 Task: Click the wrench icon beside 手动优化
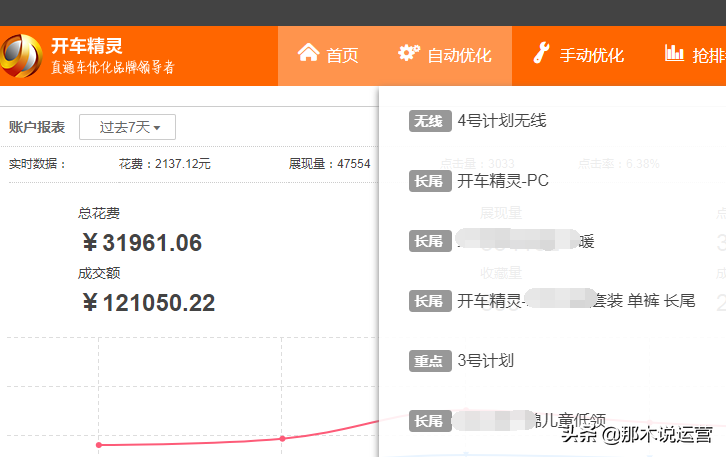point(541,53)
